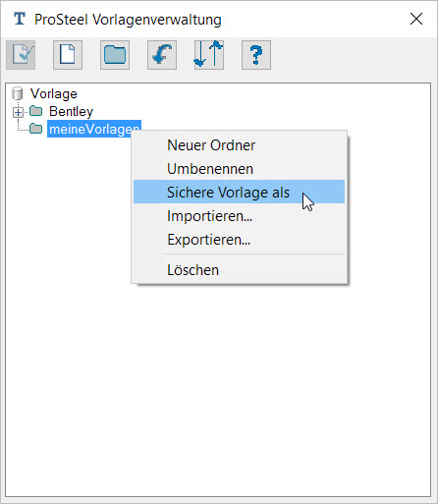Screen dimensions: 438x504
Task: Click the meineVorlagen folder icon
Action: coord(36,129)
